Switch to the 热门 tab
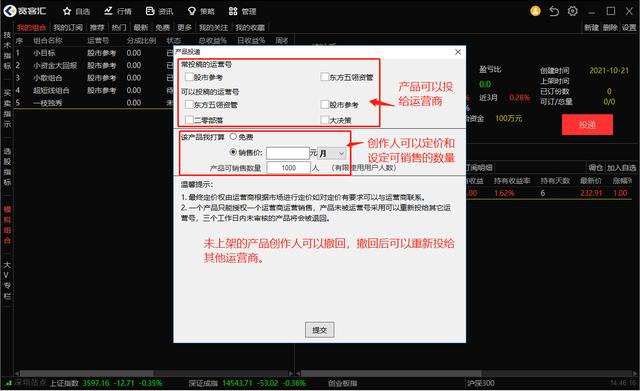 coord(119,27)
